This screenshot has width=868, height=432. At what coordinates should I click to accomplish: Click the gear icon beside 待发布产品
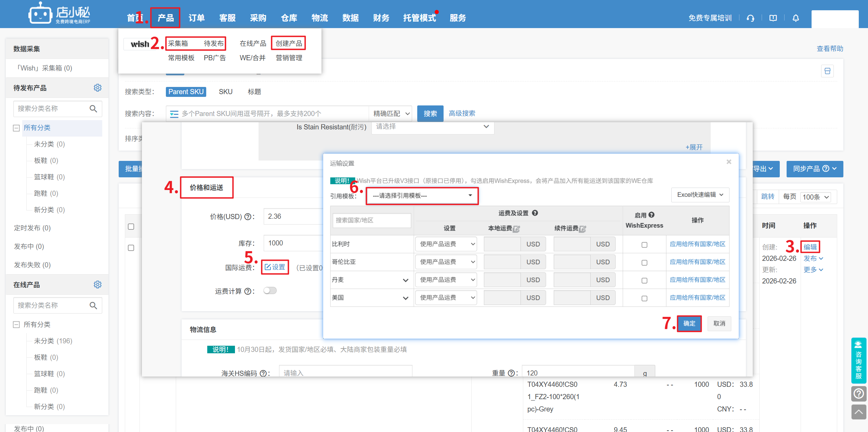coord(97,88)
